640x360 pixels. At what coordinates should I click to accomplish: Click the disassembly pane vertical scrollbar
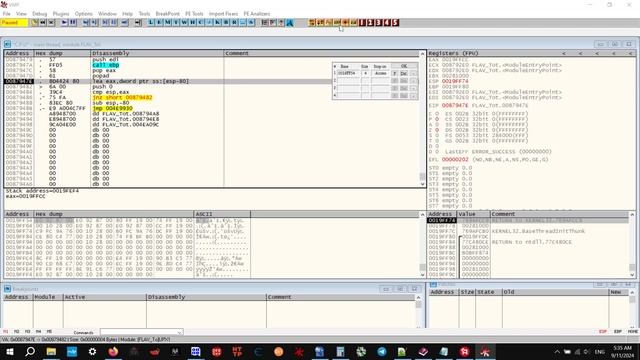click(422, 119)
